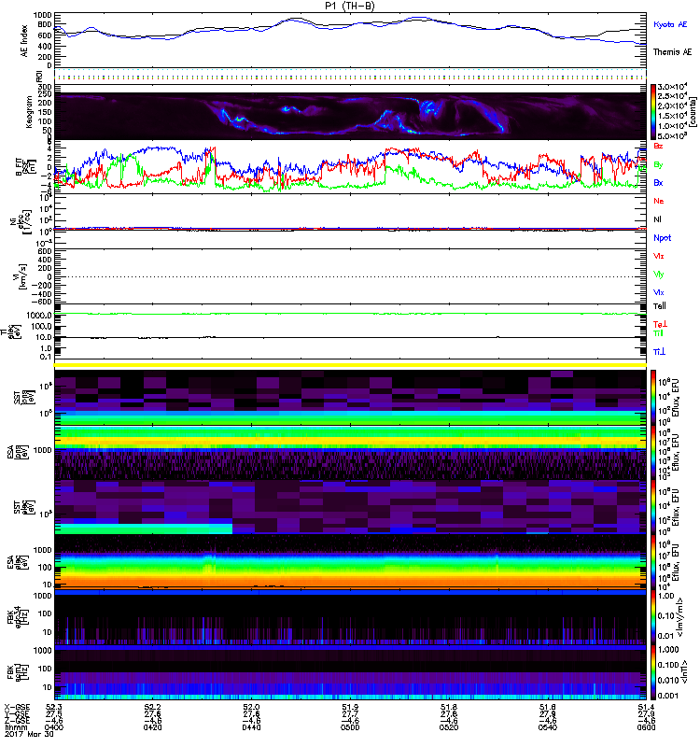Click the "Te||" temperature legend entry

(x=660, y=306)
